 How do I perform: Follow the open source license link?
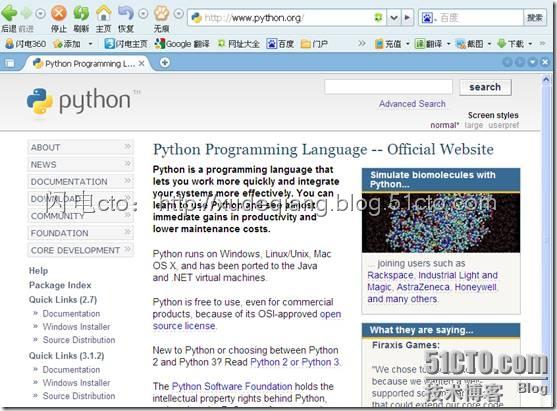point(184,326)
